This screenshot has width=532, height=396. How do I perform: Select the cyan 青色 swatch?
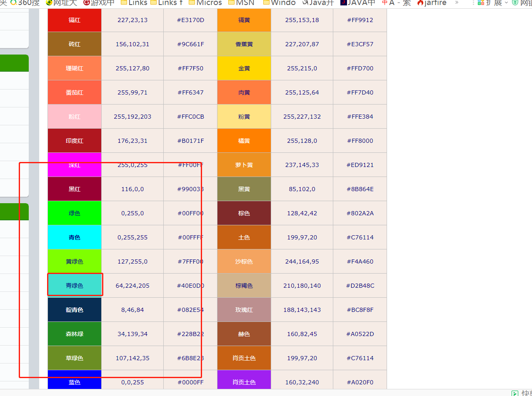75,237
